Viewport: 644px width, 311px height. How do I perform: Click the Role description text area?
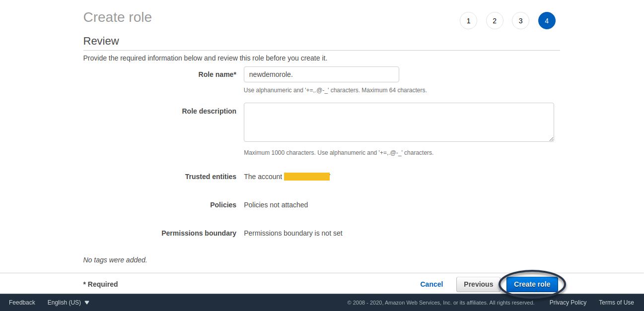[x=399, y=122]
